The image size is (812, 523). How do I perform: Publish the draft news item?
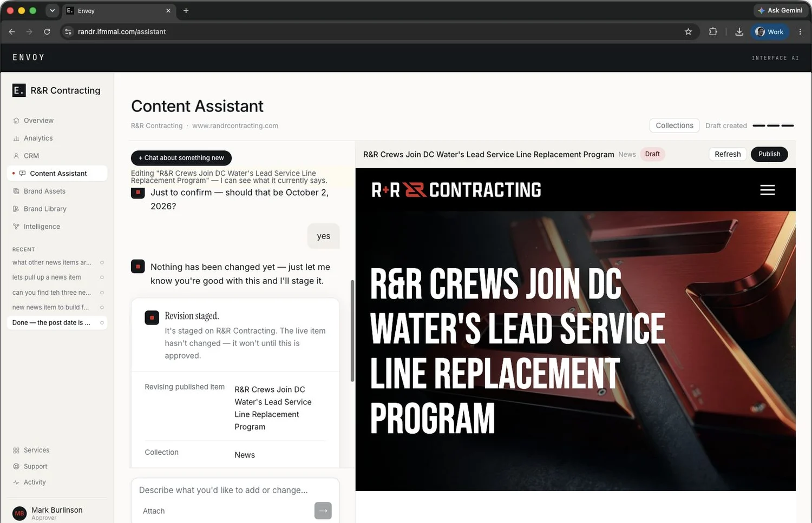tap(769, 154)
